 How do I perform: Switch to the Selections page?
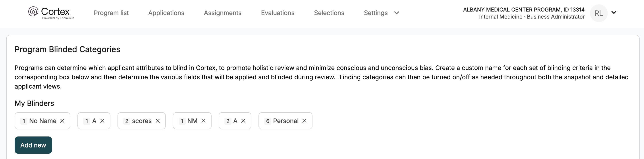[x=329, y=13]
